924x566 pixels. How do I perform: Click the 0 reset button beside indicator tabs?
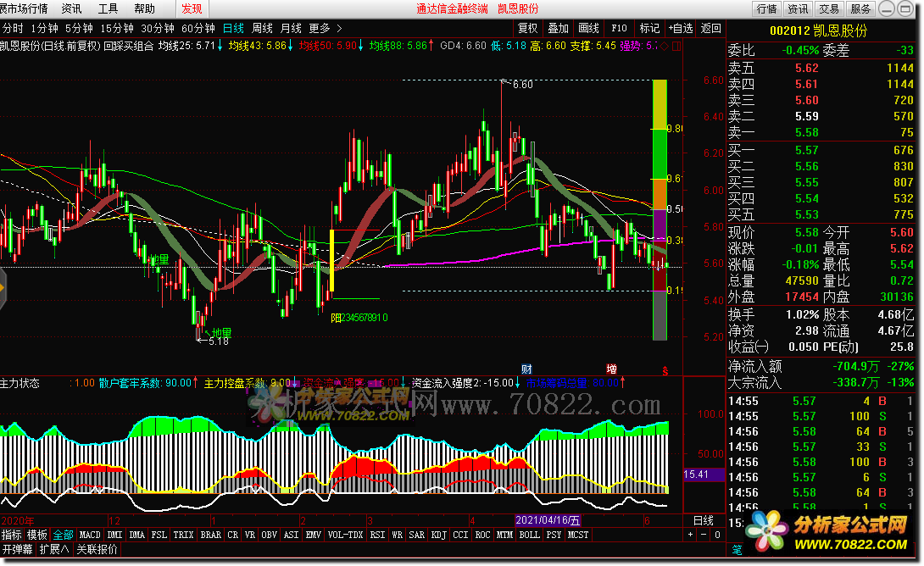coord(717,535)
